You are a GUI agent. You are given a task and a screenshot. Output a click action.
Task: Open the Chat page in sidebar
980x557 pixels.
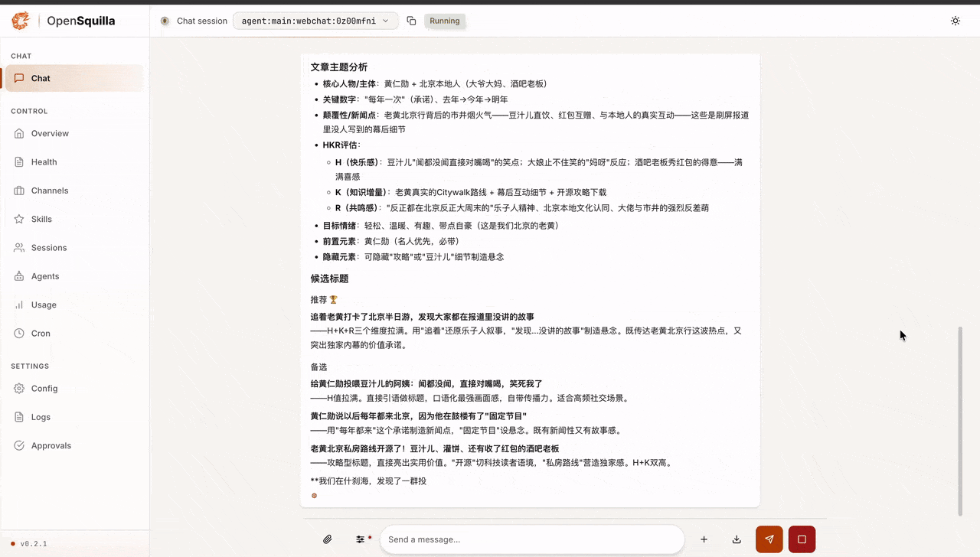[x=74, y=78]
